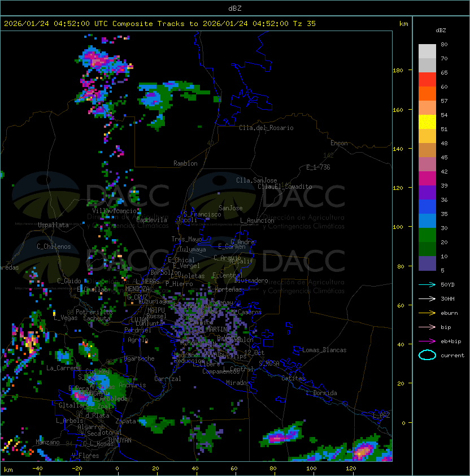
Task: Click the cyan 50YD arrow in legend
Action: click(427, 284)
